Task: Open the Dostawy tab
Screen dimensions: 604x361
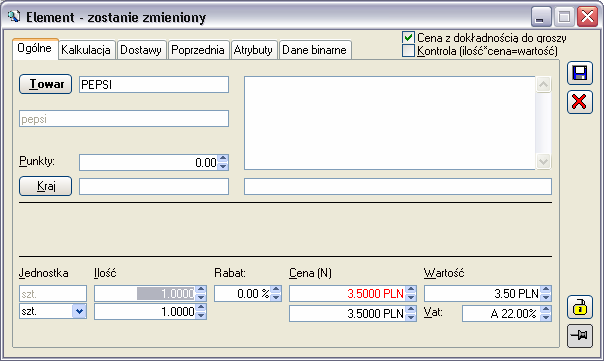Action: pyautogui.click(x=141, y=50)
